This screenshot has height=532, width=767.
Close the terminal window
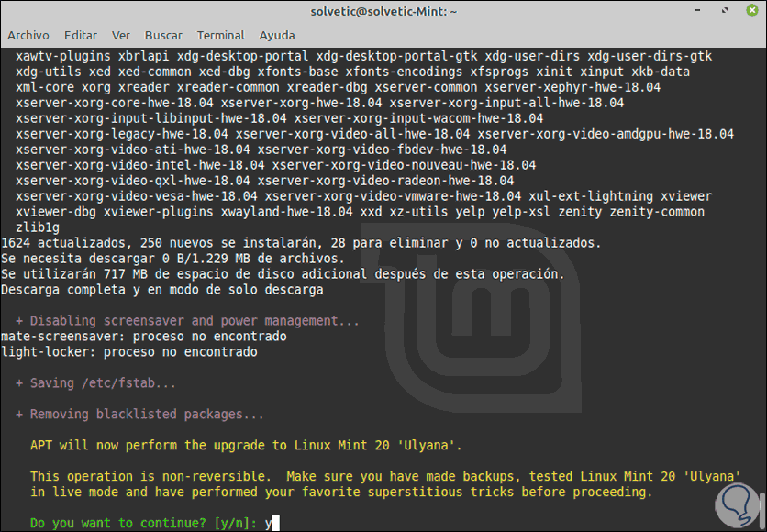click(752, 10)
